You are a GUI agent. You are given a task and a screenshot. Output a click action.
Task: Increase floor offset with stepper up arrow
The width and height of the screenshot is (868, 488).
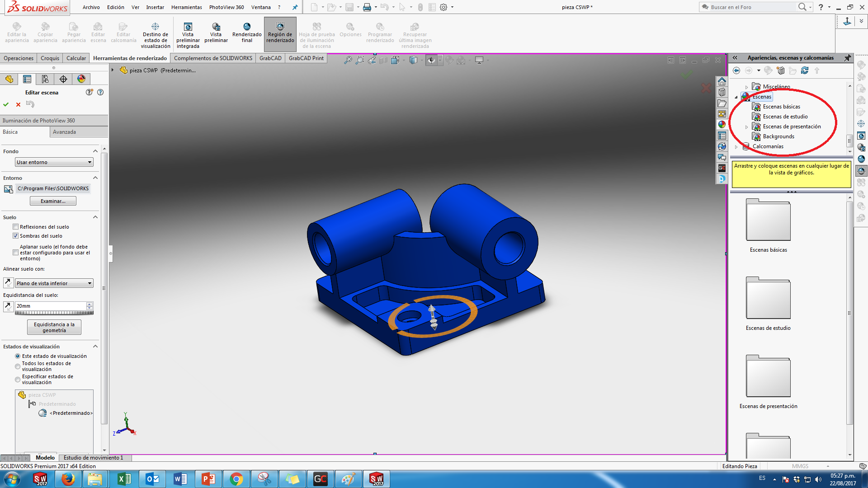pyautogui.click(x=90, y=304)
